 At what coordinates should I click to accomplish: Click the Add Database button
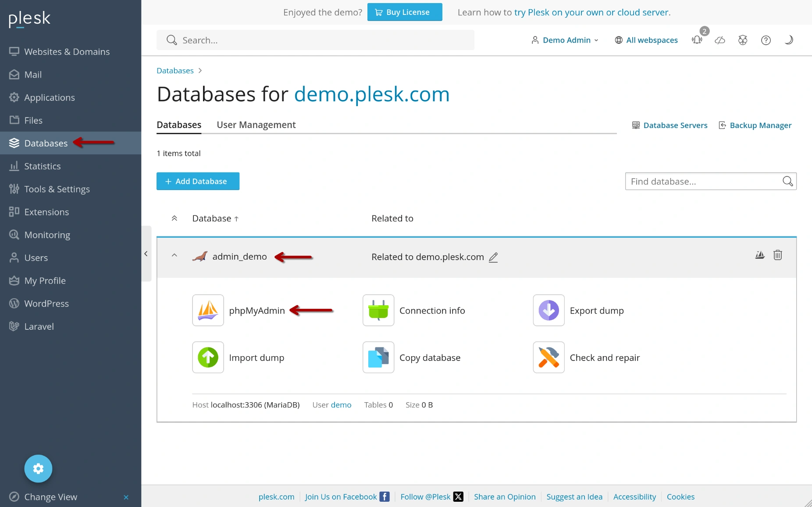tap(198, 181)
